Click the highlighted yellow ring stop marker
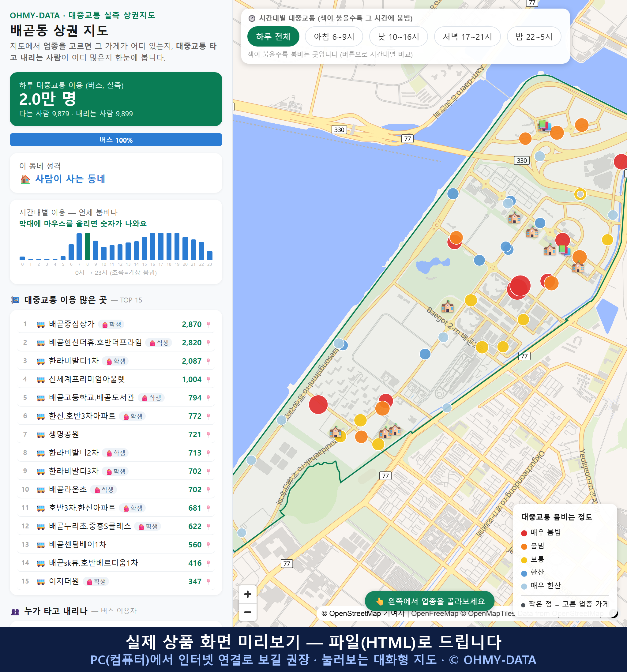This screenshot has height=672, width=627. 580,194
